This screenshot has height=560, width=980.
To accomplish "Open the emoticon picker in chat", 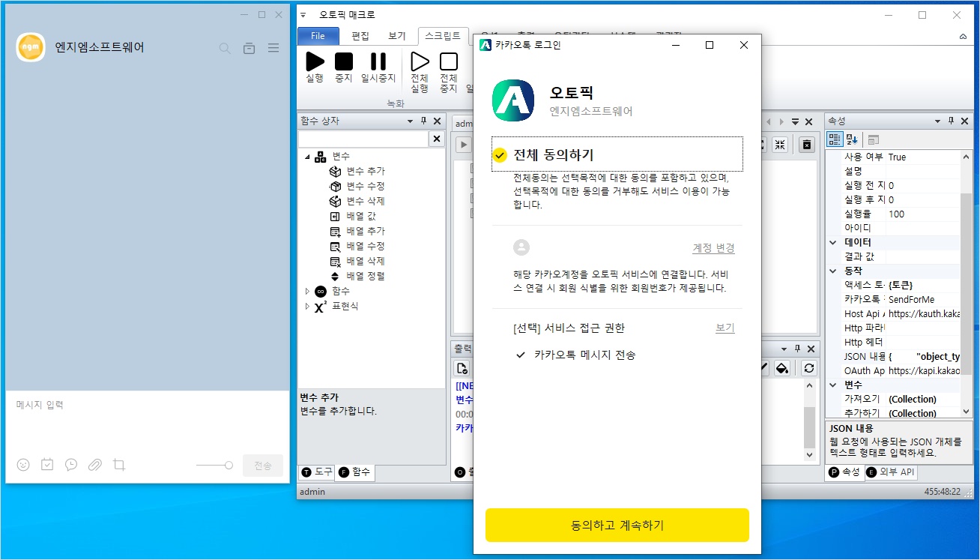I will point(23,465).
